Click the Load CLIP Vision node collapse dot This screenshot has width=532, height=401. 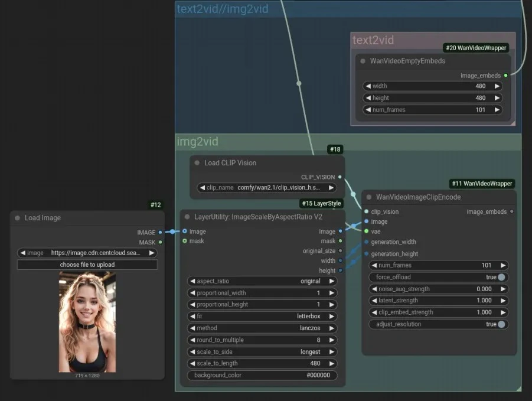[197, 163]
